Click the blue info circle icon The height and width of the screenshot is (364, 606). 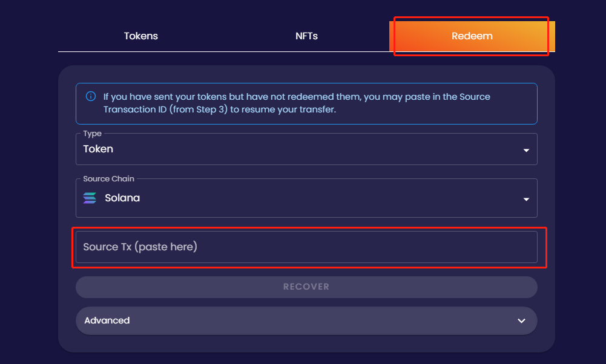click(91, 96)
